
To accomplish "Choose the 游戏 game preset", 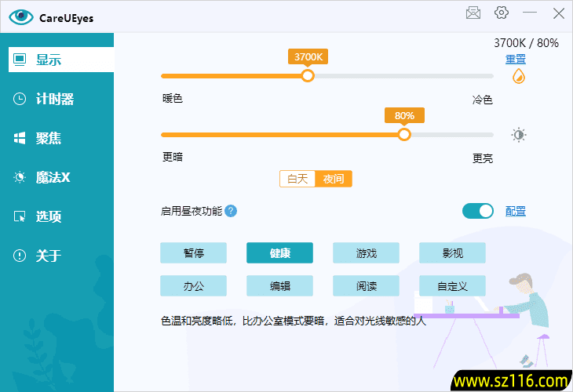I will click(x=366, y=252).
